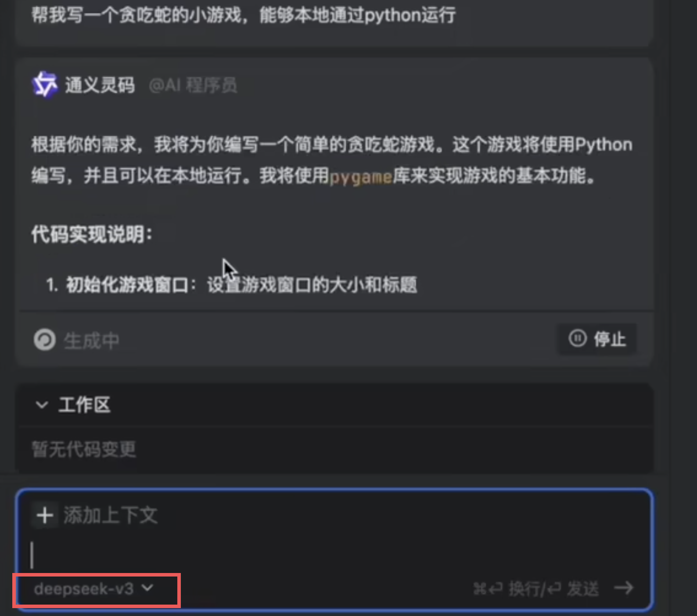Click the pygame inline code text
The image size is (697, 616).
(x=361, y=177)
